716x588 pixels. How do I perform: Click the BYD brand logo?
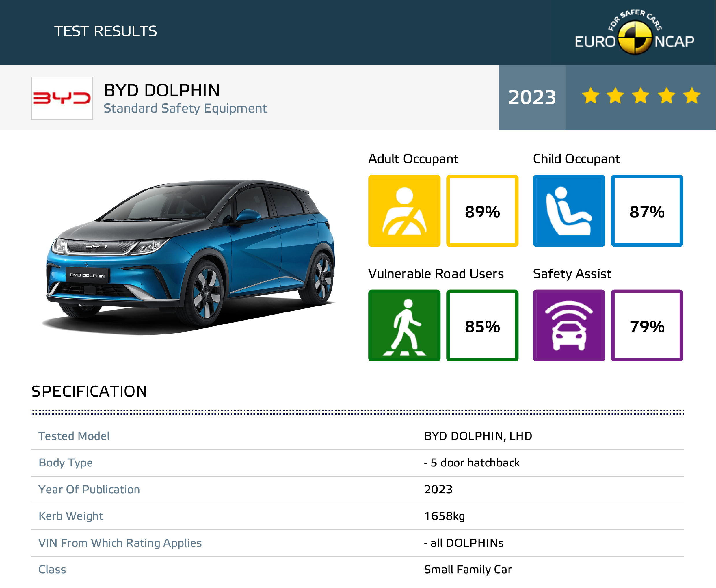(x=62, y=98)
